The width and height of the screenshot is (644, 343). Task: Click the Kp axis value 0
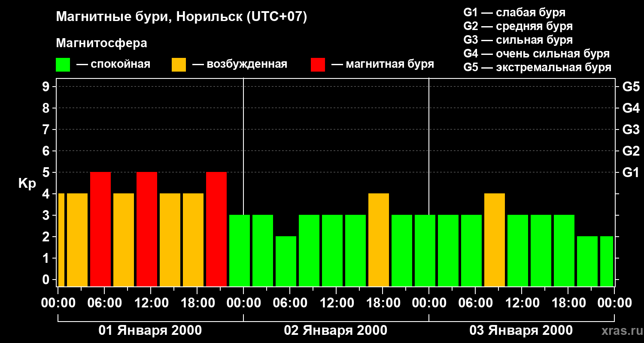[x=47, y=280]
